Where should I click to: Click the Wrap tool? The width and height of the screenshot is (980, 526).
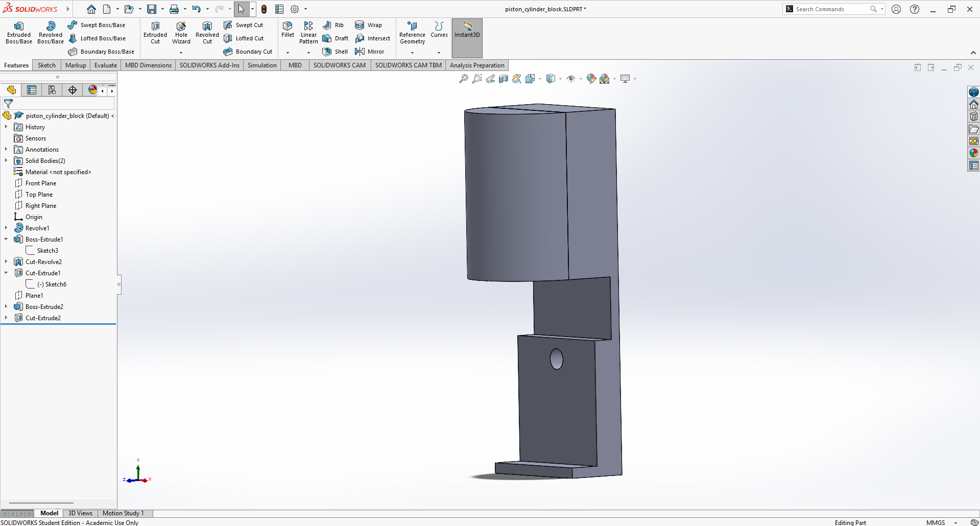(x=368, y=25)
